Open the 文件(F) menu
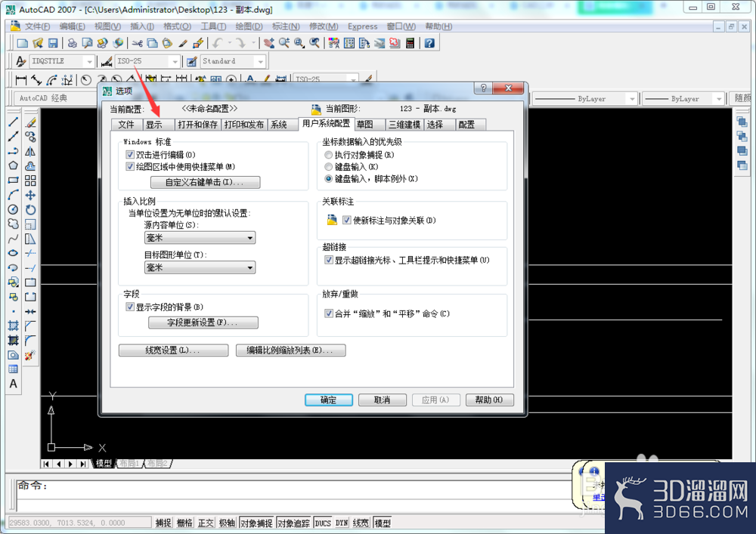This screenshot has width=756, height=534. click(37, 26)
